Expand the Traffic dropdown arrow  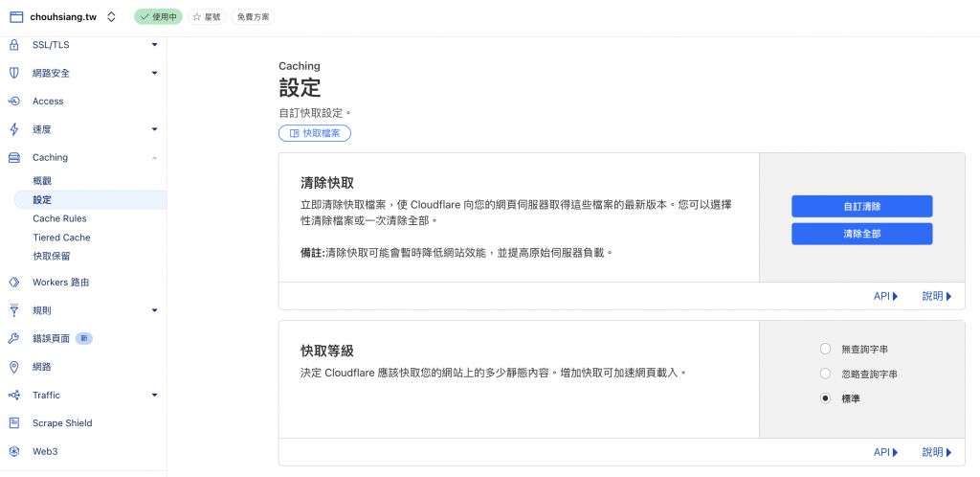pos(154,395)
